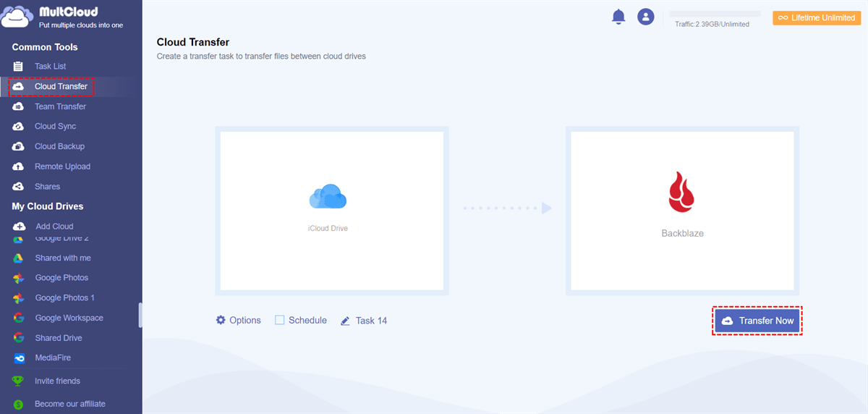Open Google Photos 1 drive label
Image resolution: width=868 pixels, height=414 pixels.
[65, 298]
